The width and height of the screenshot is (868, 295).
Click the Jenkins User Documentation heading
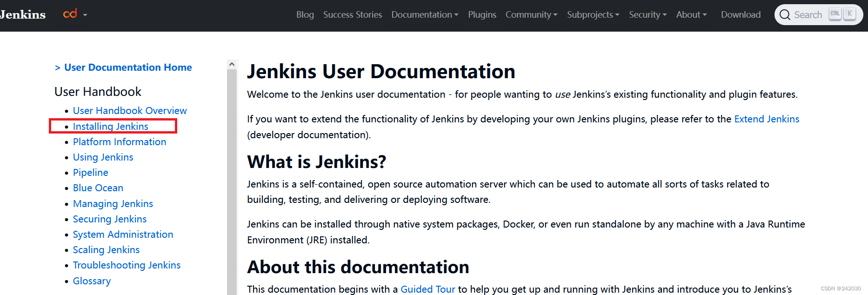[381, 72]
